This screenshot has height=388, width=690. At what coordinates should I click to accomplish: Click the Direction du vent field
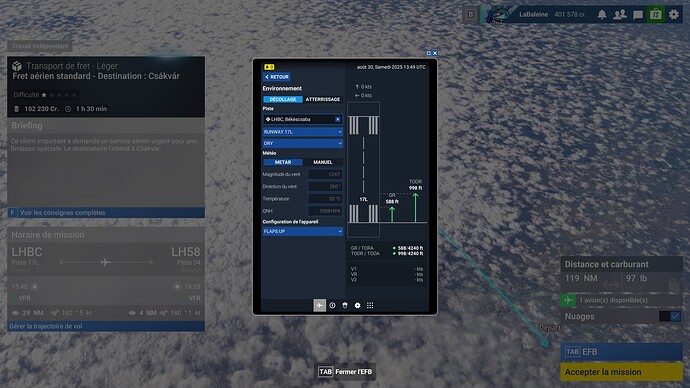pyautogui.click(x=325, y=187)
